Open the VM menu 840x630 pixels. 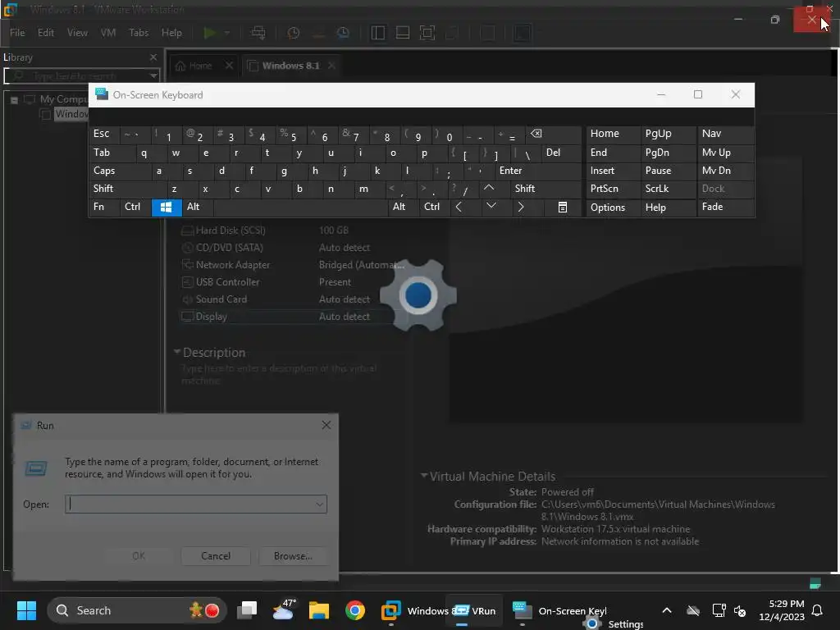(108, 33)
